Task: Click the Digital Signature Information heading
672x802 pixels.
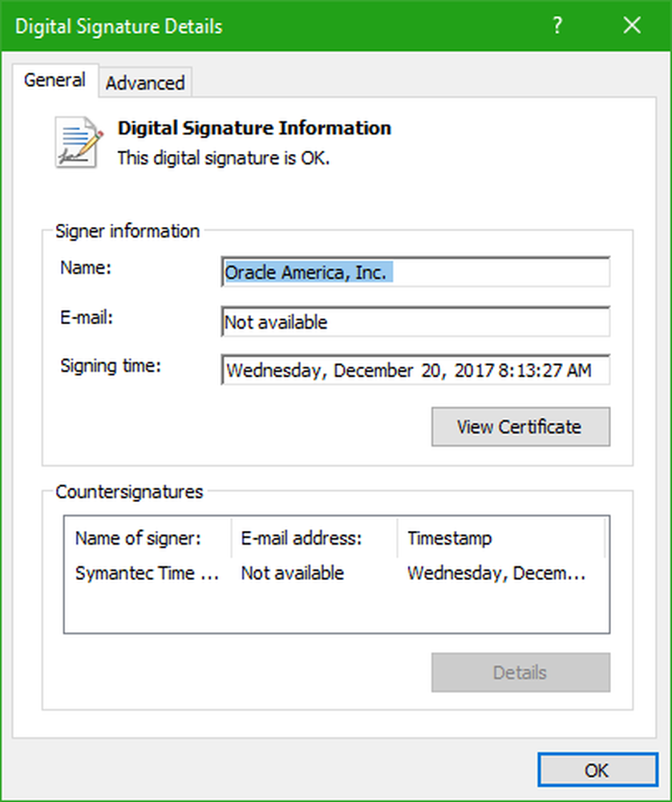Action: (x=254, y=128)
